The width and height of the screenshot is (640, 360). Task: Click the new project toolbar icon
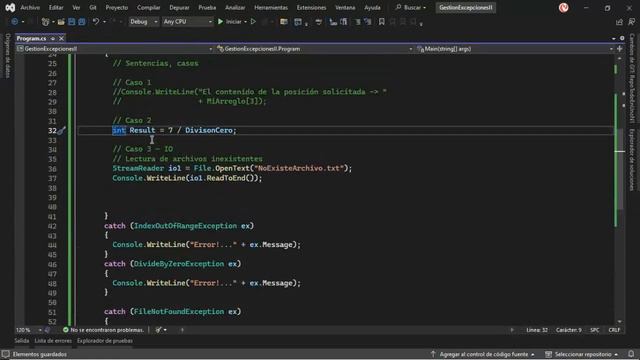(x=45, y=22)
